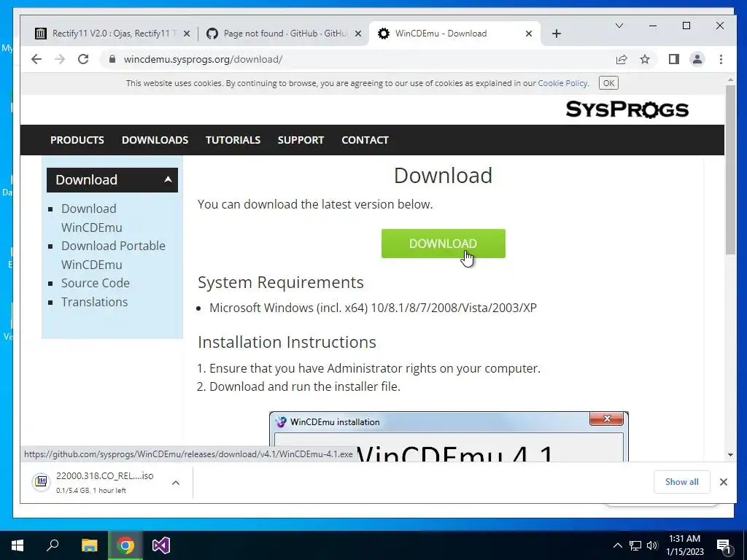Switch to the GitHub Page not found tab
This screenshot has width=747, height=560.
[284, 34]
